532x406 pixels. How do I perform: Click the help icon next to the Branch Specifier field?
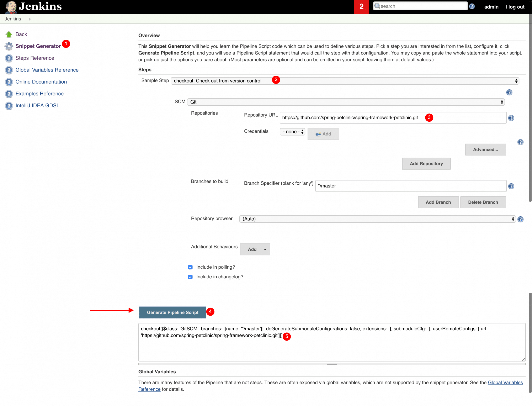point(512,186)
